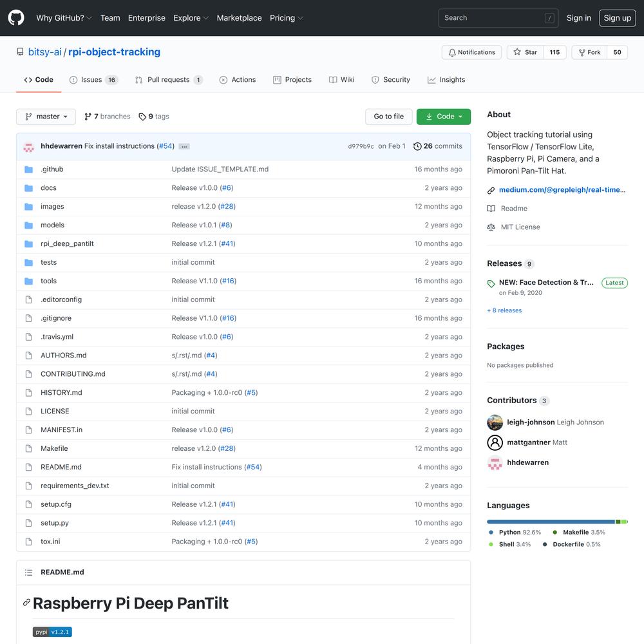Click the Fork count 50
Viewport: 644px width, 644px height.
click(x=617, y=52)
